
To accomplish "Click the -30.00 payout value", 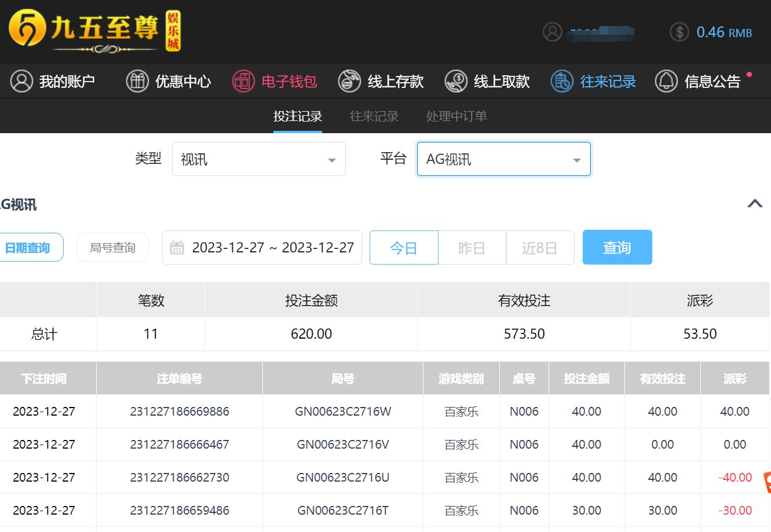I will pos(735,511).
